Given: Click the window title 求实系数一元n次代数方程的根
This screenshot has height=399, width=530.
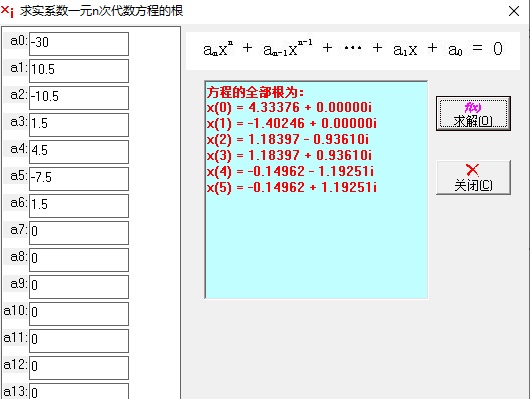Looking at the screenshot, I should tap(101, 11).
